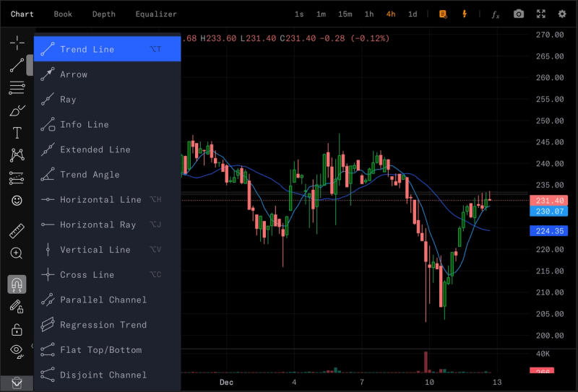The width and height of the screenshot is (578, 392).
Task: Collapse the drawing toolbar with side chevron
Action: 32,346
